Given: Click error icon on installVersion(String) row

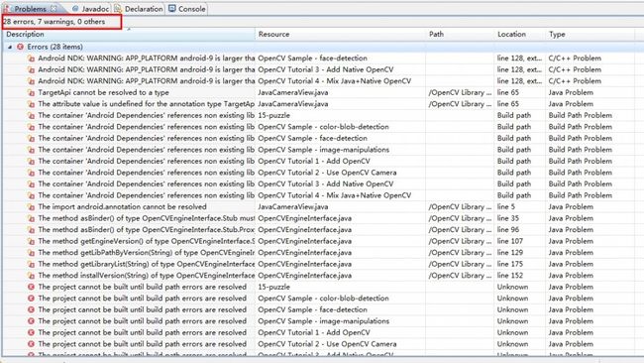Looking at the screenshot, I should (31, 276).
